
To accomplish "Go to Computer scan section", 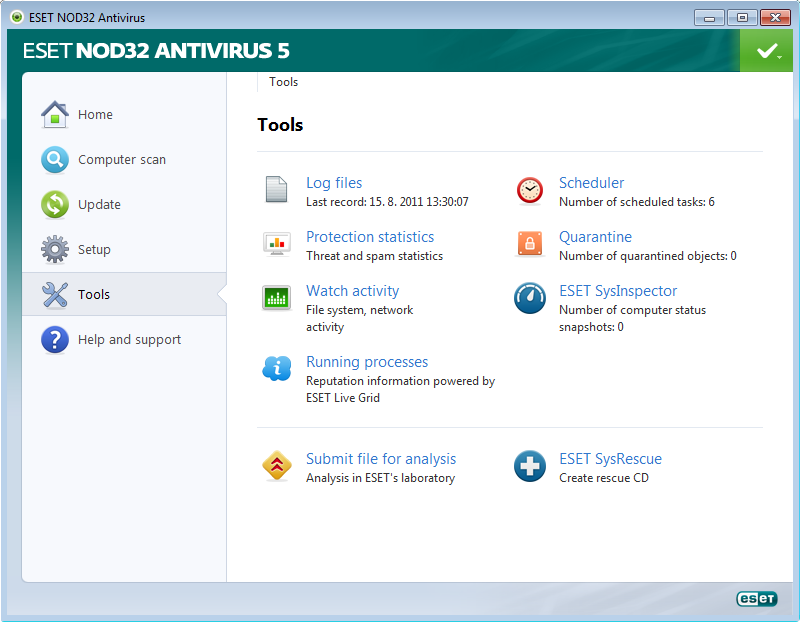I will (x=124, y=160).
